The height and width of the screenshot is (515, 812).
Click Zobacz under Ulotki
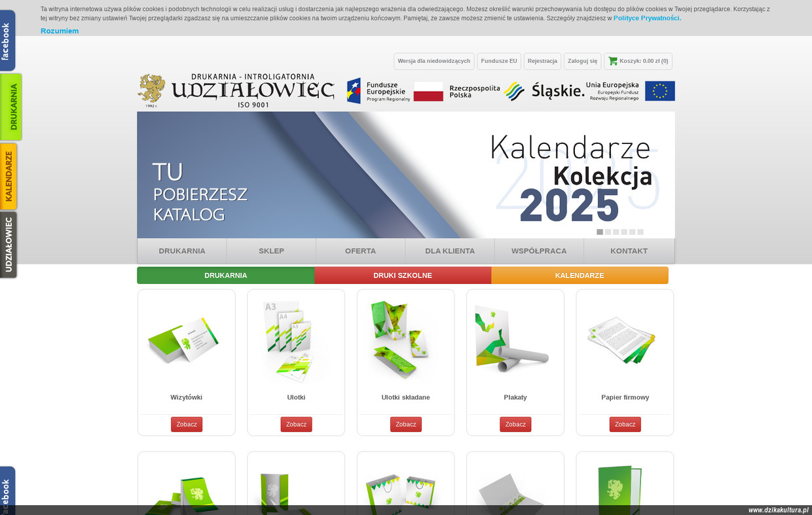coord(296,424)
